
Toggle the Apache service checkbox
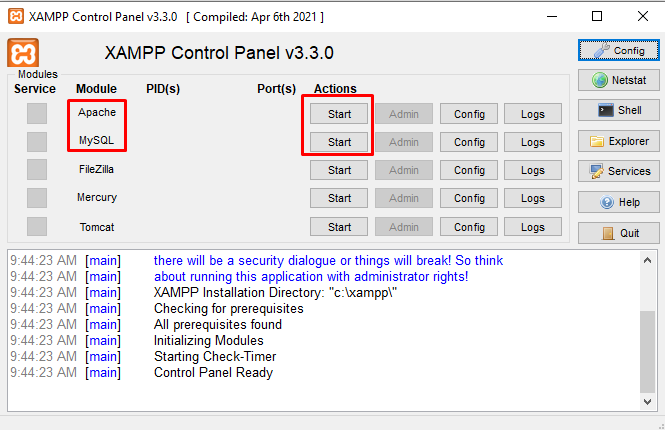pyautogui.click(x=37, y=114)
